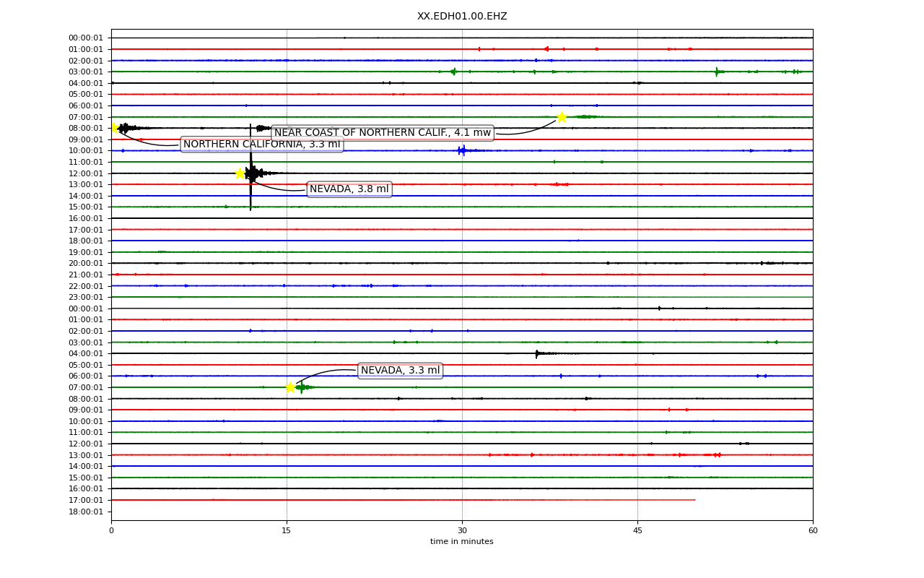Click the NORTHERN CALIFORNIA, 3.3 ml label

pos(261,144)
